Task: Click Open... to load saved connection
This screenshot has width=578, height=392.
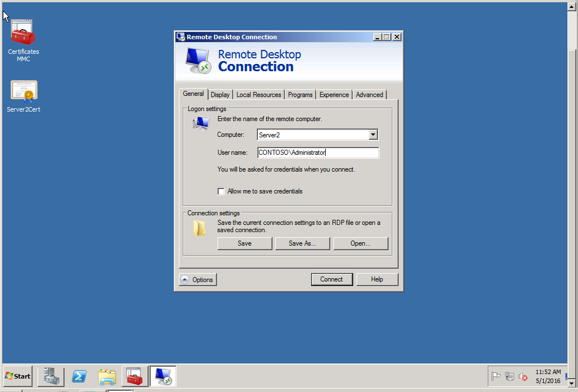Action: click(x=360, y=243)
